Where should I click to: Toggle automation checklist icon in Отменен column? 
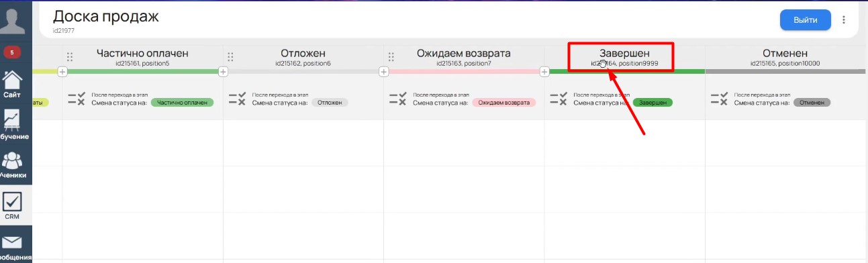720,99
